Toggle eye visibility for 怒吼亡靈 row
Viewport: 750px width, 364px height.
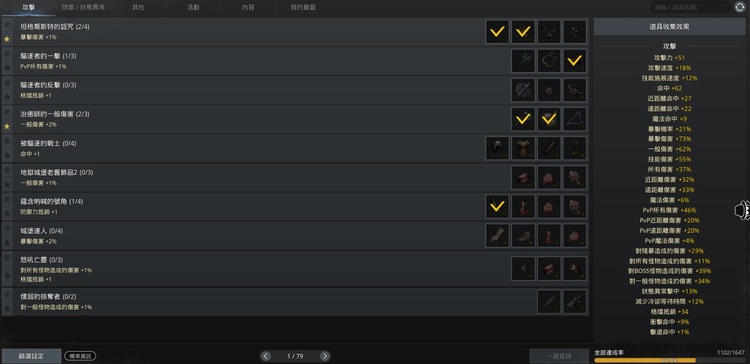[x=7, y=258]
